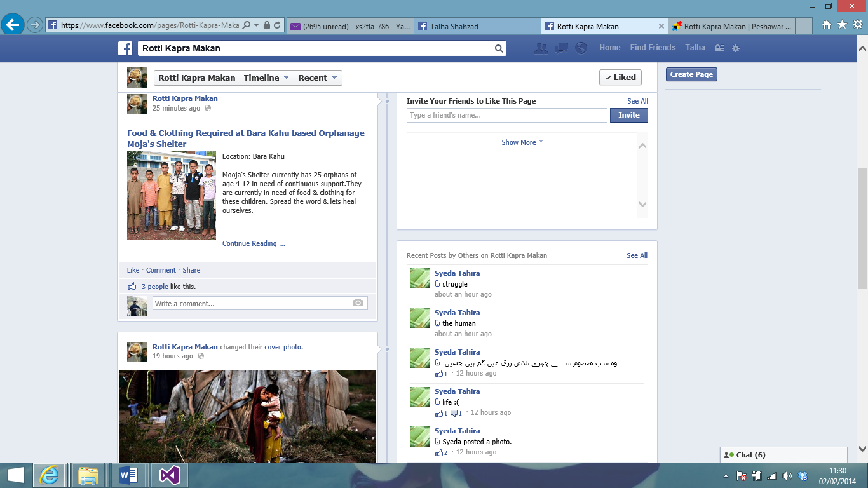
Task: Click Share link under orphanage post
Action: click(x=191, y=270)
